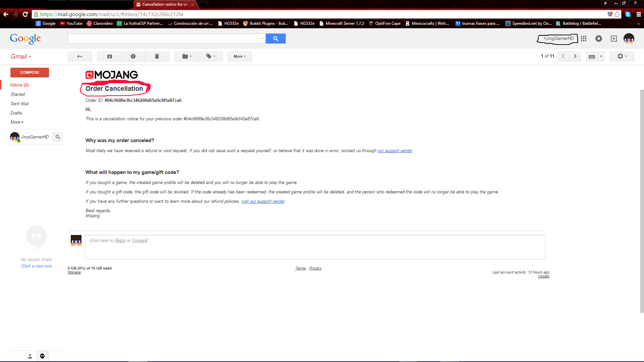Click the Reply link
The width and height of the screenshot is (644, 362).
(120, 241)
